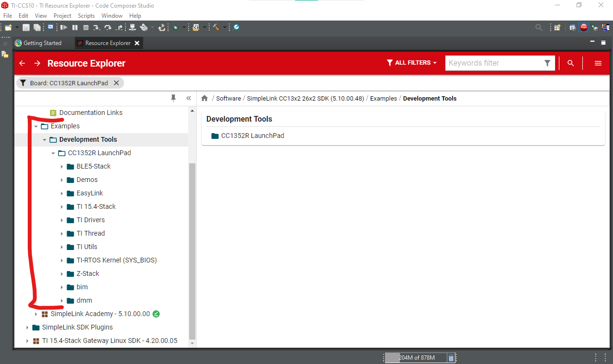Click the pin icon above the tree
Viewport: 613px width, 364px height.
pyautogui.click(x=173, y=98)
